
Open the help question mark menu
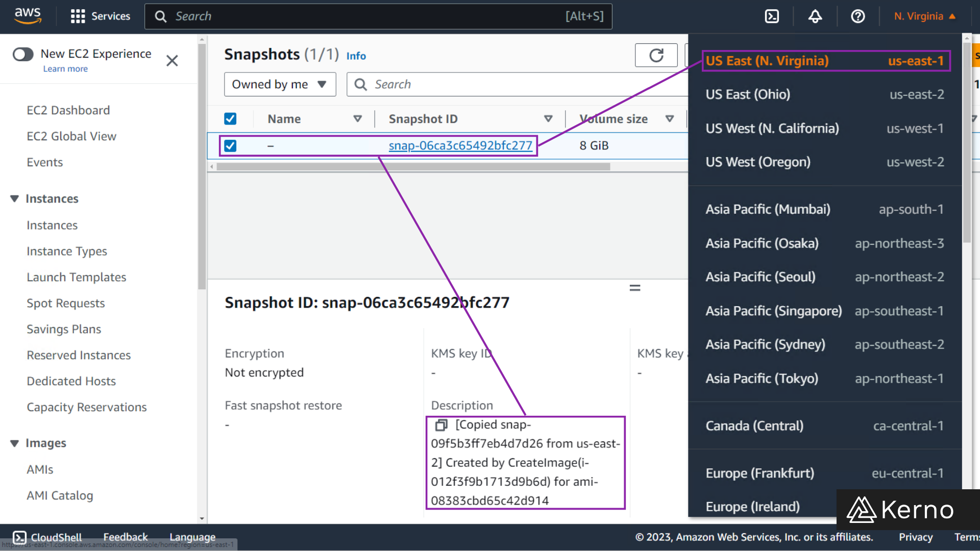[858, 16]
